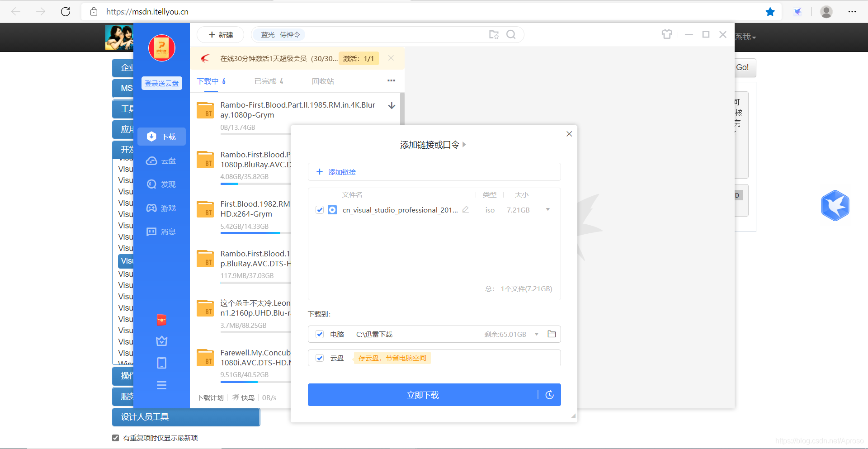Open the download path dropdown arrow
The height and width of the screenshot is (449, 868).
click(x=537, y=334)
